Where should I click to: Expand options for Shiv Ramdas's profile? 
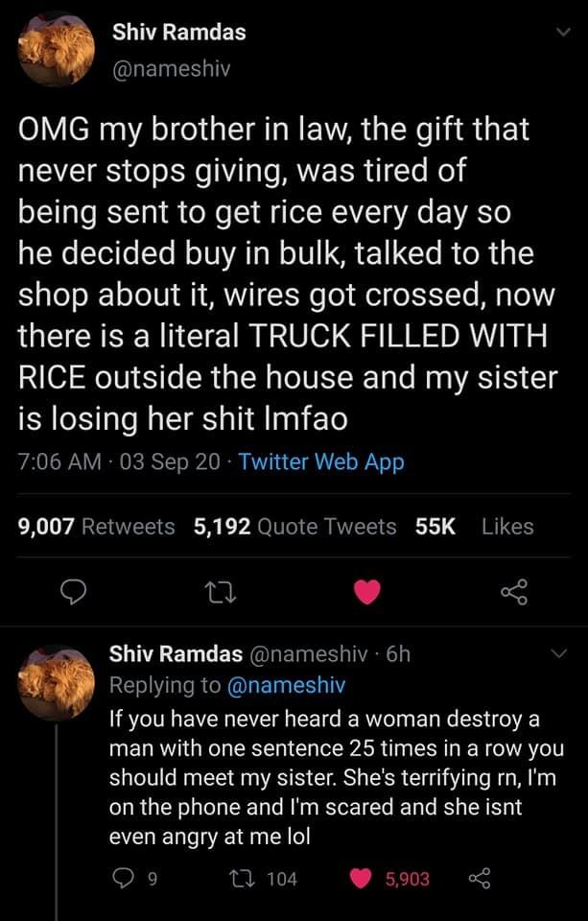pos(564,30)
